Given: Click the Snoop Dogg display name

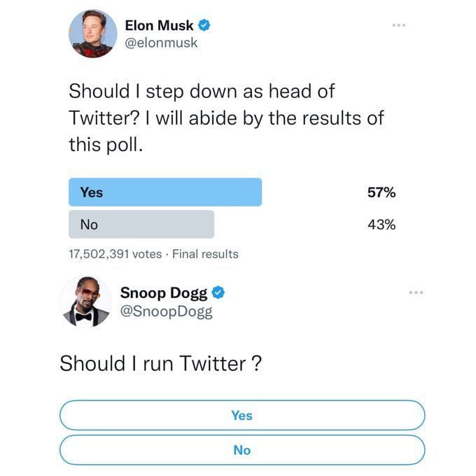Looking at the screenshot, I should point(164,293).
